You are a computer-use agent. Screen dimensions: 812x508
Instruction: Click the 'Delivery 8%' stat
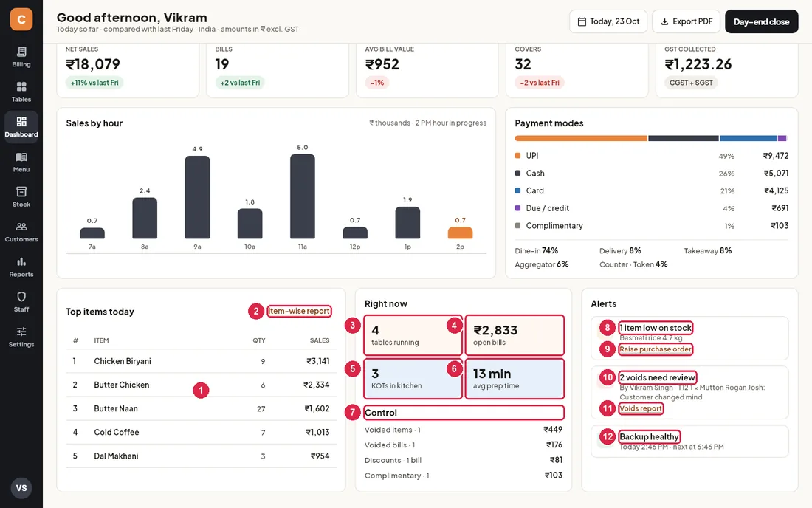pyautogui.click(x=620, y=250)
